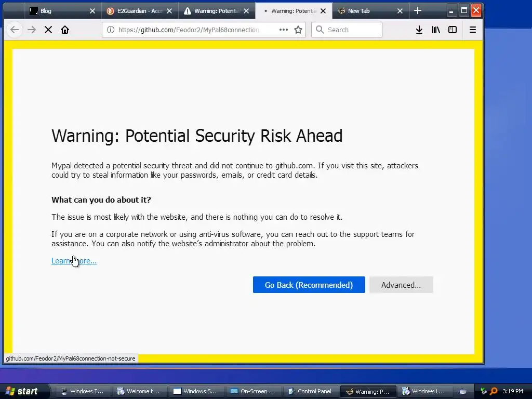
Task: Click the github.com address bar URL
Action: (x=189, y=30)
